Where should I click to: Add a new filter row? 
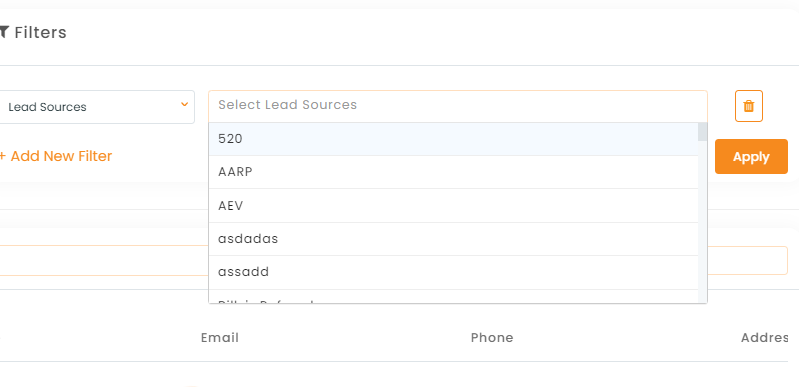coord(56,156)
